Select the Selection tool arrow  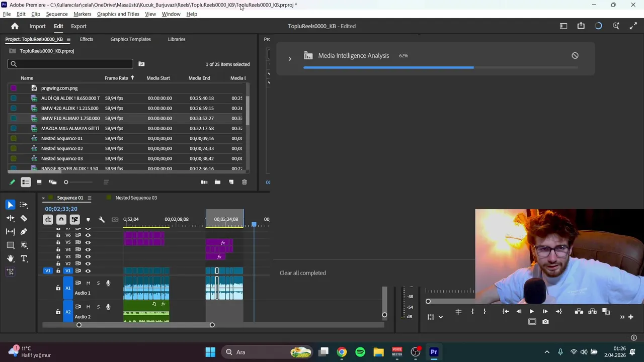[x=10, y=205]
